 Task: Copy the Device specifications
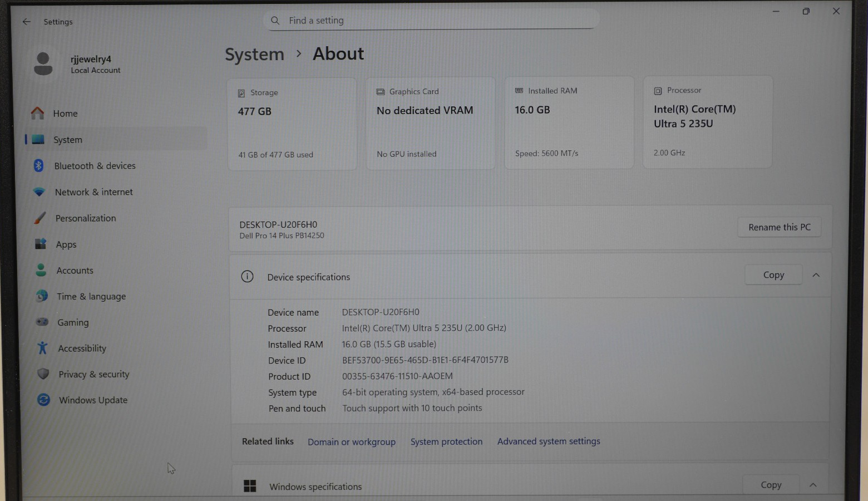tap(773, 274)
